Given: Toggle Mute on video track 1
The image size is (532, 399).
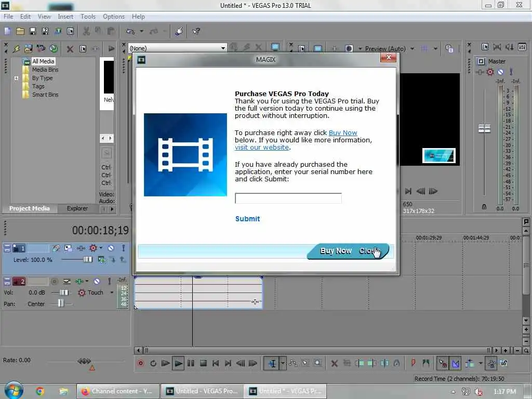Looking at the screenshot, I should [111, 248].
